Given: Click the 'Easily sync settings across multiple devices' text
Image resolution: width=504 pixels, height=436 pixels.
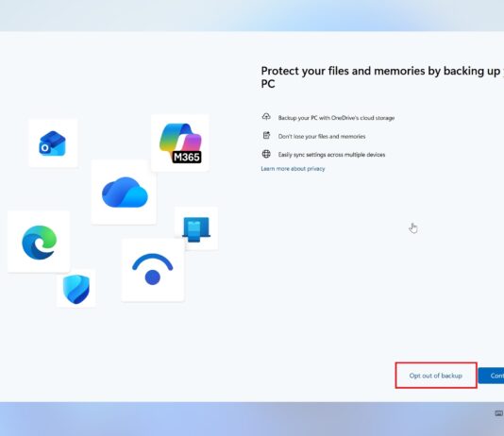Looking at the screenshot, I should [331, 155].
